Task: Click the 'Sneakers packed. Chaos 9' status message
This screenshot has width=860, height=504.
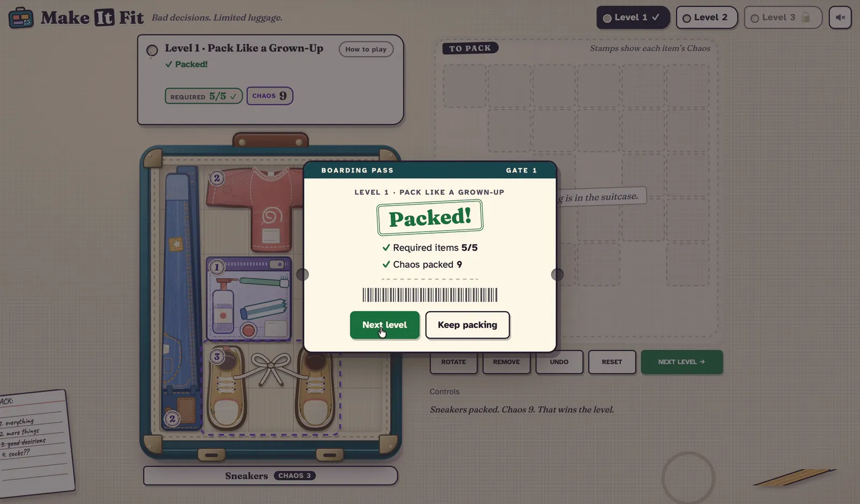Action: click(522, 409)
